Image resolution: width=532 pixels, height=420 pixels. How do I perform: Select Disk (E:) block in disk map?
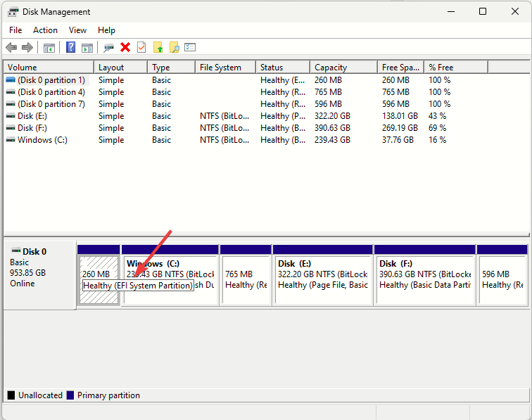(323, 275)
